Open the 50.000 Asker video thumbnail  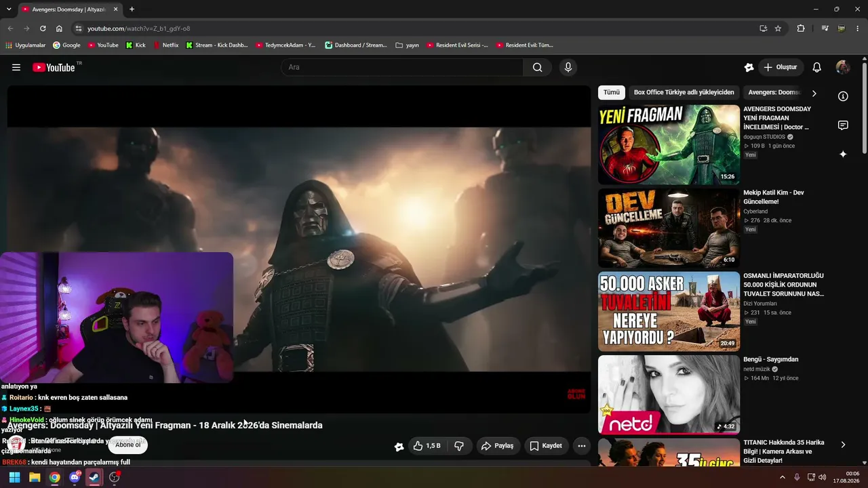click(669, 311)
